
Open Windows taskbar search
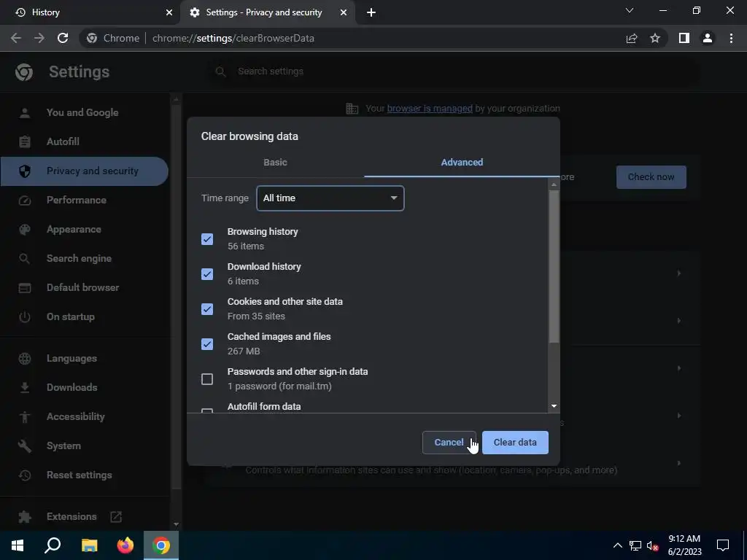(x=53, y=545)
